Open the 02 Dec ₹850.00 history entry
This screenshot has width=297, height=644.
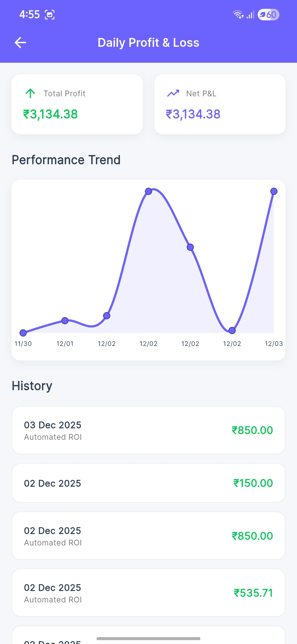tap(148, 536)
